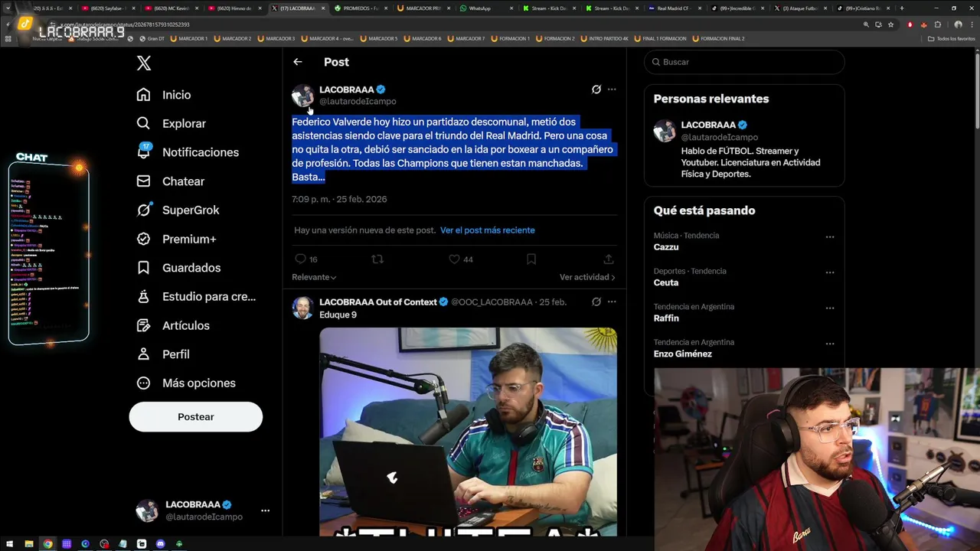Switch to the (6620) Sayfalse tab
This screenshot has width=980, height=551.
tap(108, 8)
